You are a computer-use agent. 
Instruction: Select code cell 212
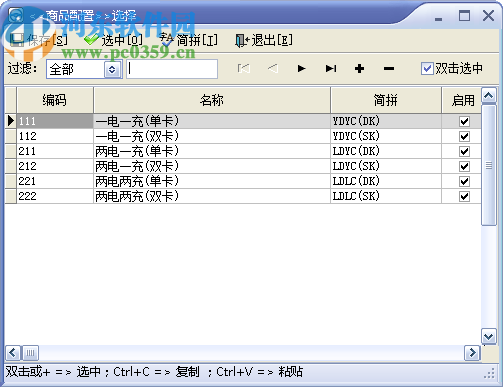(55, 166)
